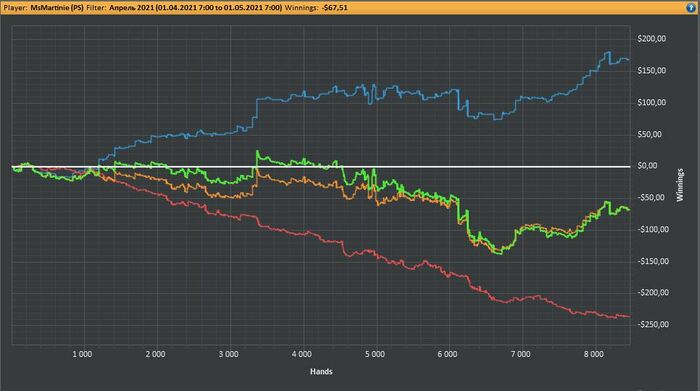The height and width of the screenshot is (391, 700).
Task: Click the Hands axis title
Action: (321, 371)
